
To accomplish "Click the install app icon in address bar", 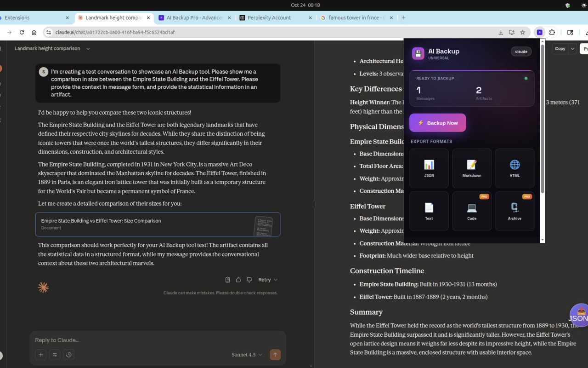I will (511, 32).
